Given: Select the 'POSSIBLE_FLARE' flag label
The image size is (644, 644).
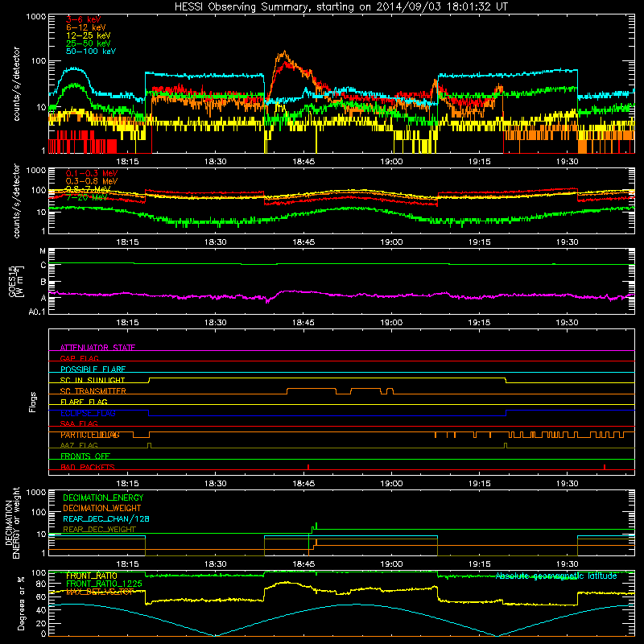Looking at the screenshot, I should point(93,369).
